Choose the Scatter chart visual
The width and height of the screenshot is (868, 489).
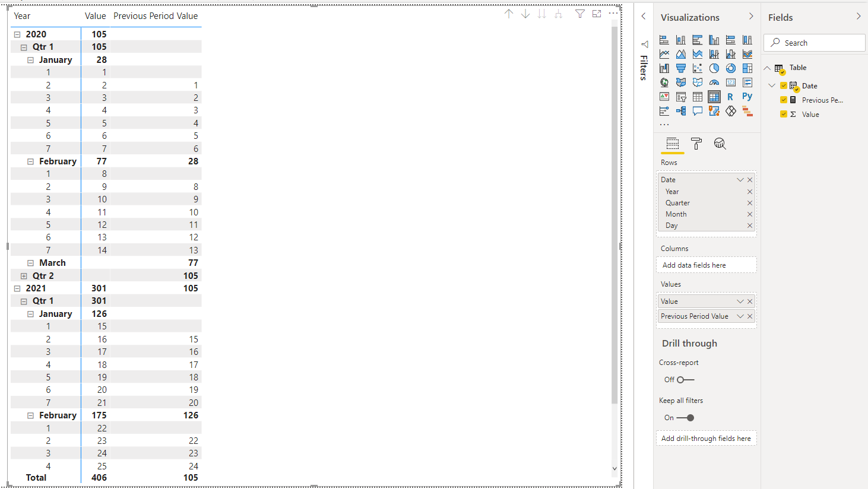pyautogui.click(x=698, y=68)
